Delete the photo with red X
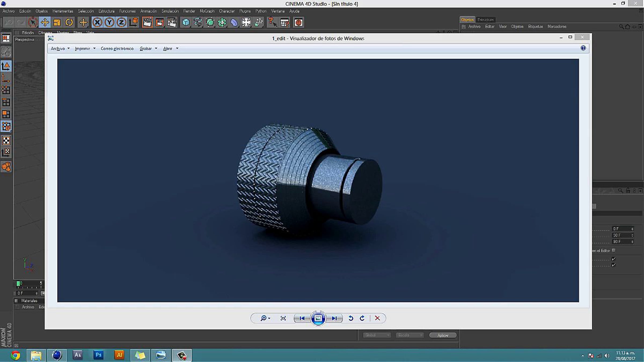The image size is (644, 362). click(x=377, y=318)
